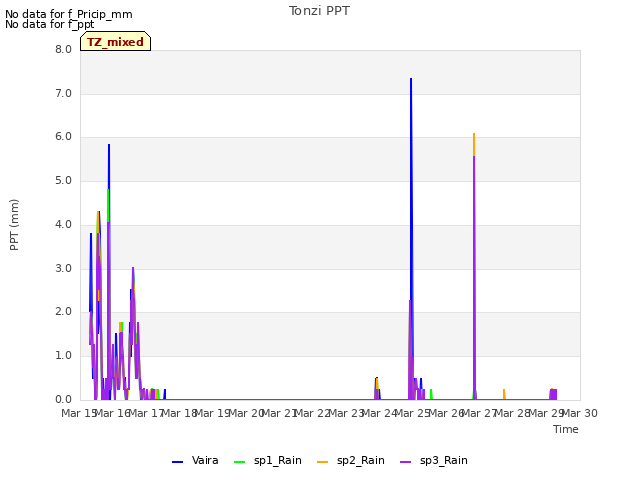Click the Mar 22 x-axis tick label

pyautogui.click(x=313, y=413)
